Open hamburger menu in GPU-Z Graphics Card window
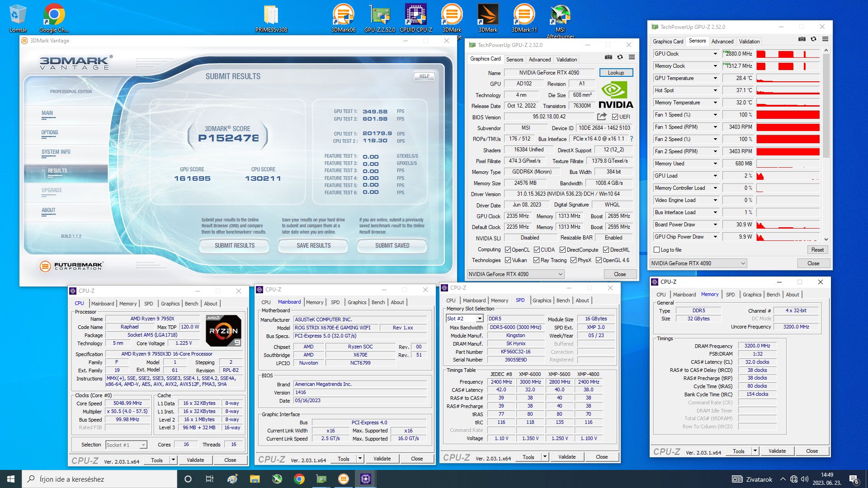 click(632, 57)
